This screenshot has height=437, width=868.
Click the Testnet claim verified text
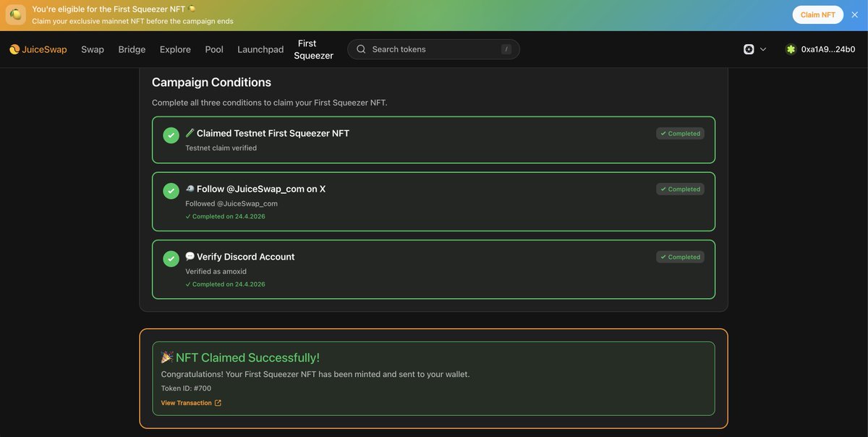[x=221, y=148]
